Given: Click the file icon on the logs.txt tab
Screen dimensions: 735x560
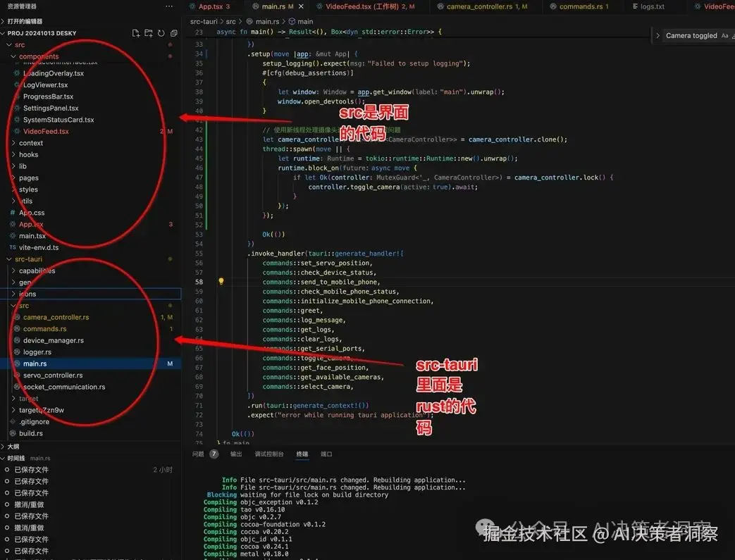Looking at the screenshot, I should pyautogui.click(x=635, y=6).
